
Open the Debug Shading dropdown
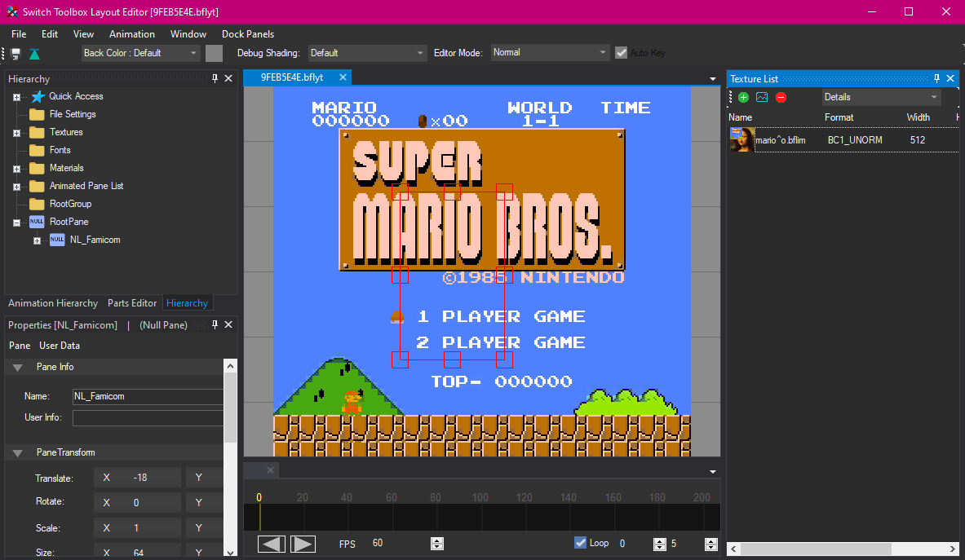tap(367, 54)
